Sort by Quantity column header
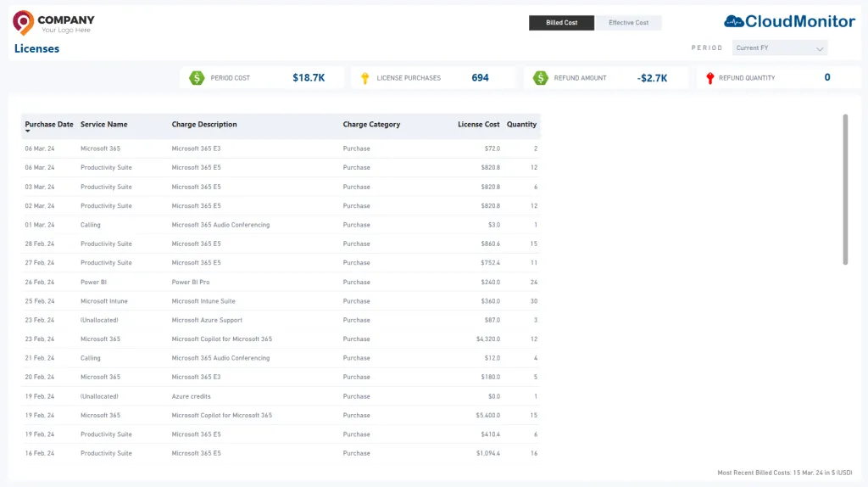The height and width of the screenshot is (487, 868). pyautogui.click(x=521, y=125)
